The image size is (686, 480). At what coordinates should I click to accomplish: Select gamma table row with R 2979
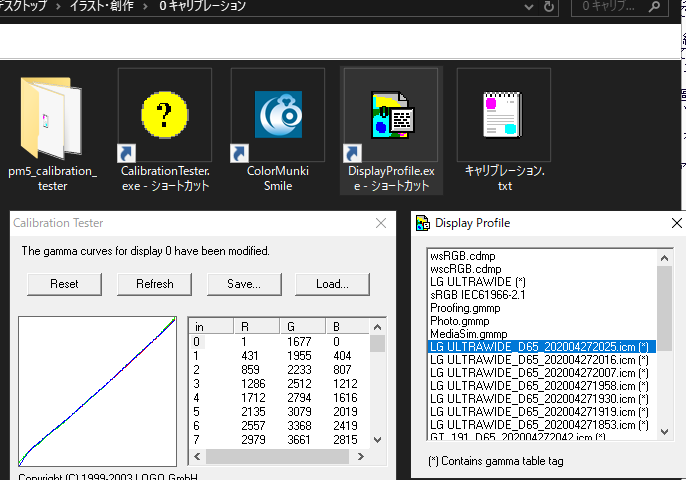pos(279,440)
